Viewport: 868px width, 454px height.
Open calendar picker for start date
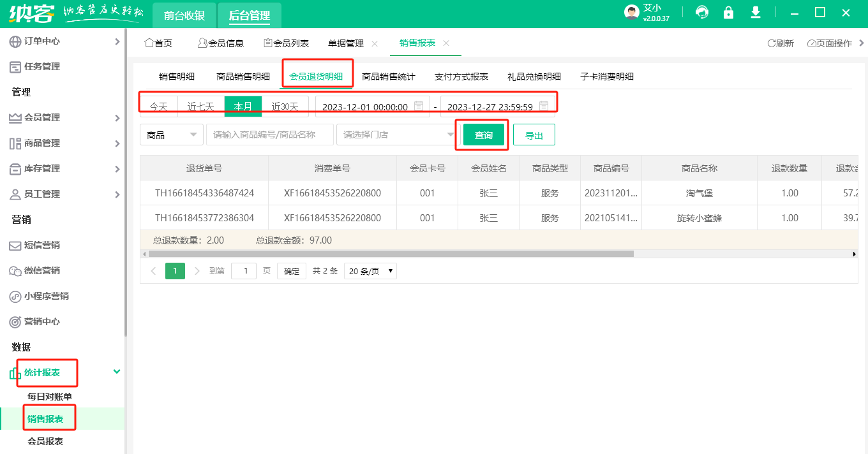tap(419, 106)
